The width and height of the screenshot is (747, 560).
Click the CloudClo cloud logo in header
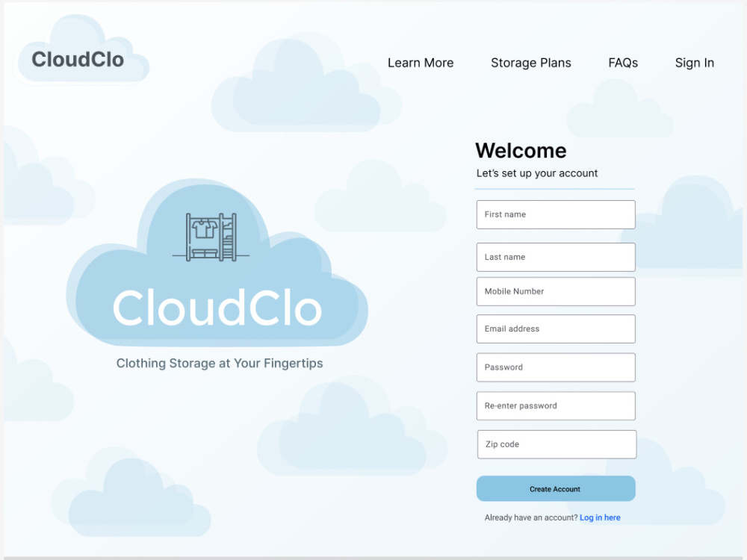point(81,52)
